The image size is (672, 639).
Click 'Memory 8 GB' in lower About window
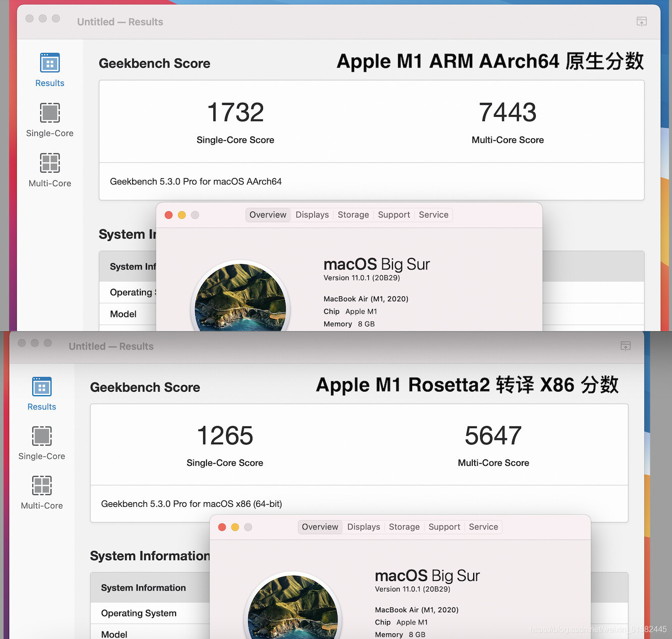(x=400, y=635)
